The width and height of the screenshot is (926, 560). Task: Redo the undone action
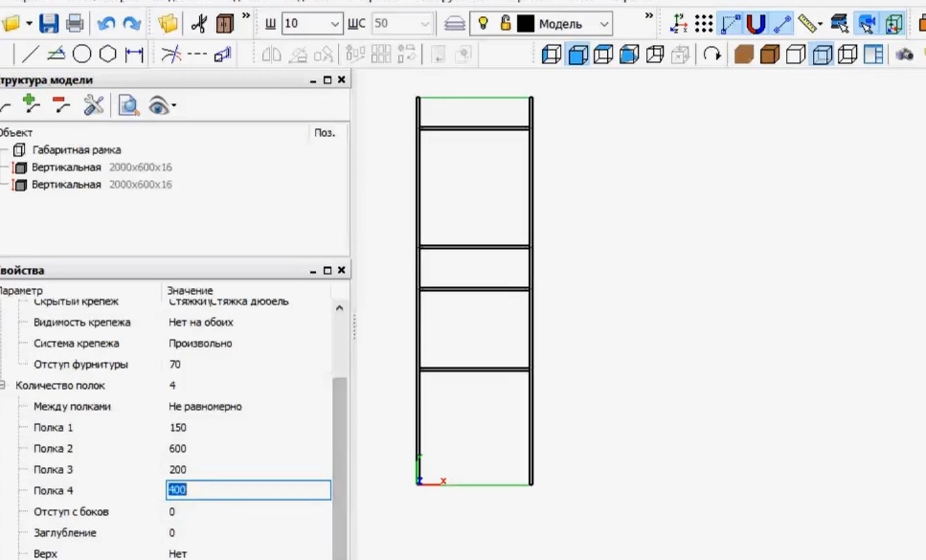(132, 24)
